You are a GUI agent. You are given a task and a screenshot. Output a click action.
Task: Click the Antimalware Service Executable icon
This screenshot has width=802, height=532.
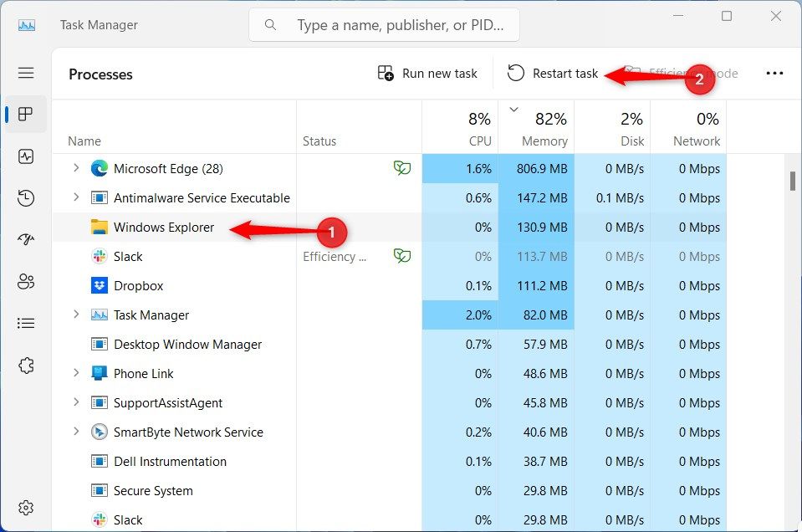(x=100, y=198)
